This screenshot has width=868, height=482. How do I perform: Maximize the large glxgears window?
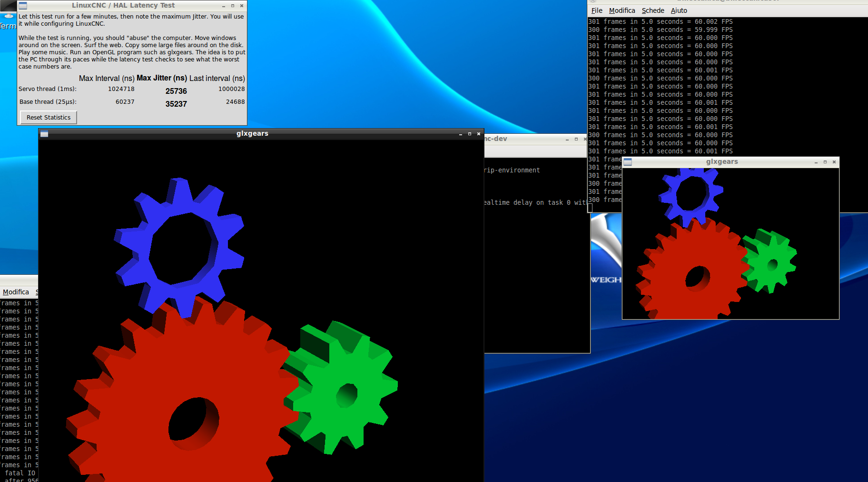point(470,134)
